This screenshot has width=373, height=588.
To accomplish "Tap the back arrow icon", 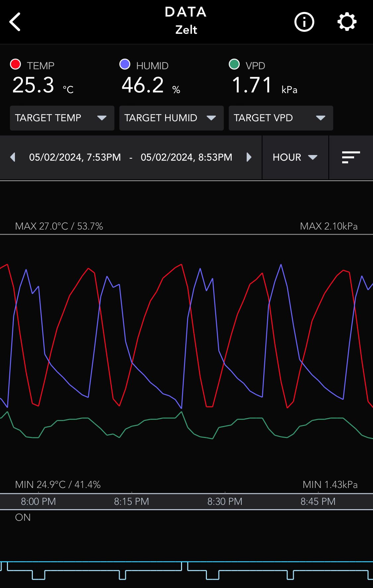I will click(15, 22).
